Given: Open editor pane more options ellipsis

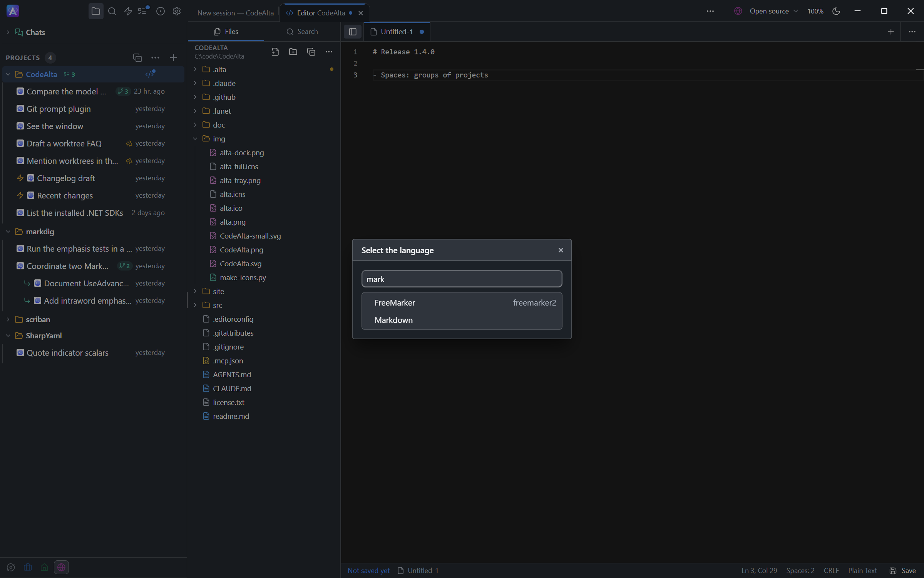Looking at the screenshot, I should [912, 32].
